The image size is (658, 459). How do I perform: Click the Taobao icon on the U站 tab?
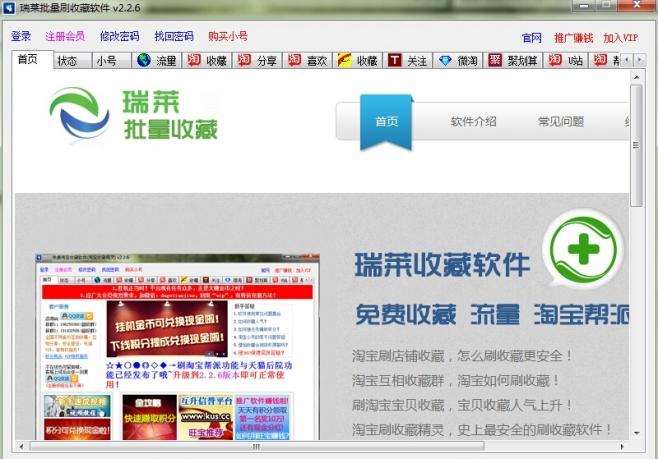555,60
